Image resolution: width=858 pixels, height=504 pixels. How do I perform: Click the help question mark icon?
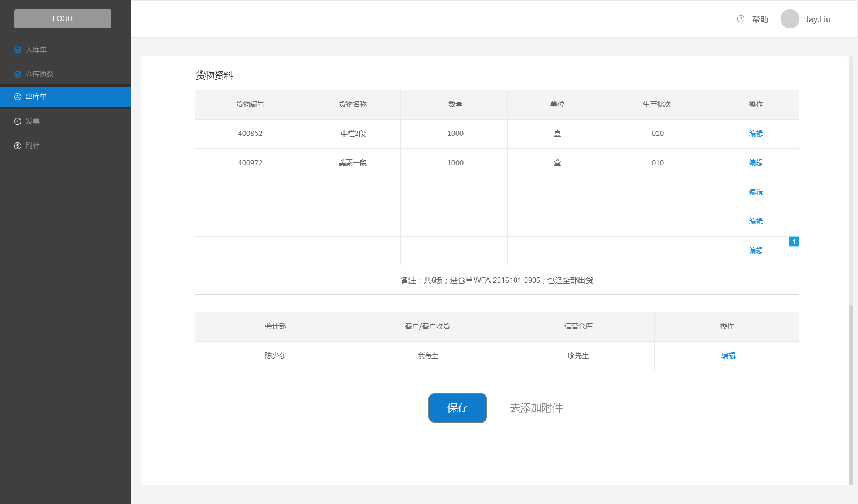pos(741,19)
